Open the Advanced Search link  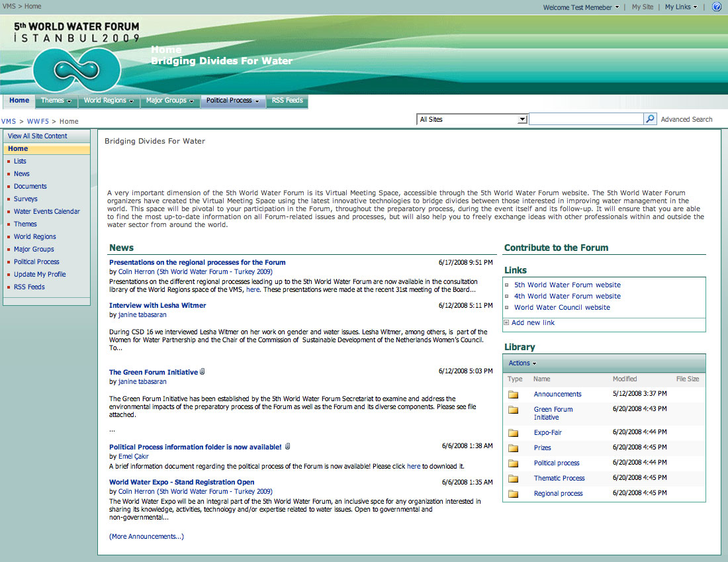[x=687, y=119]
